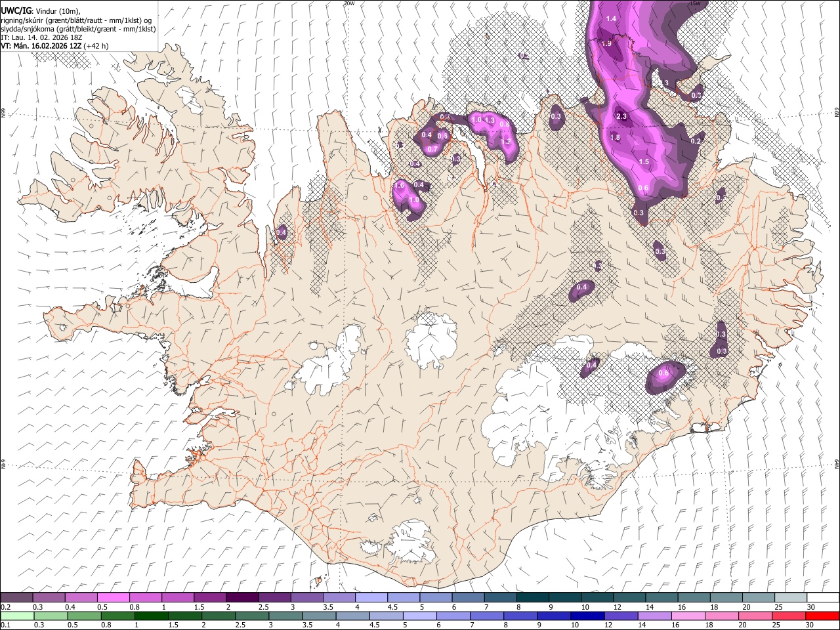Click the 0.8 snowfall value on the map

[x=504, y=124]
